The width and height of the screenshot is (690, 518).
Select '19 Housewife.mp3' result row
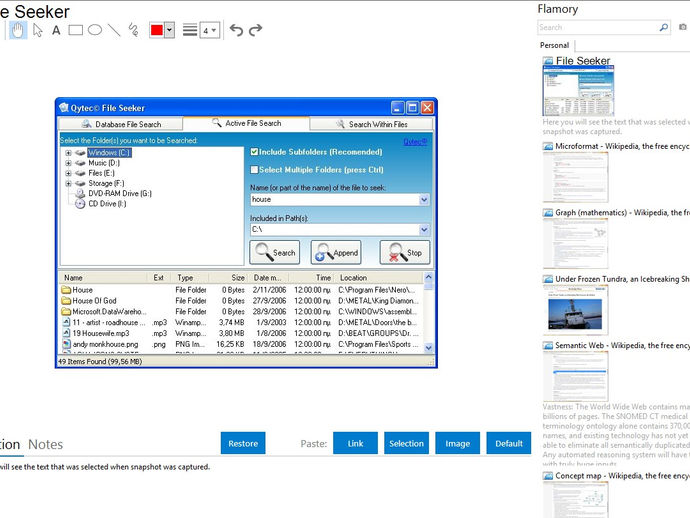[241, 333]
